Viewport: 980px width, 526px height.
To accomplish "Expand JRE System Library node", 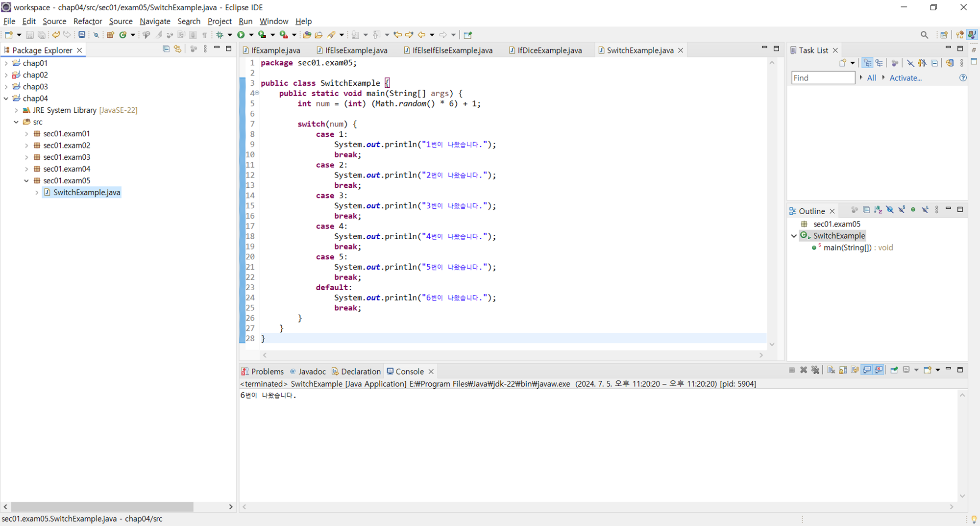I will click(x=16, y=110).
